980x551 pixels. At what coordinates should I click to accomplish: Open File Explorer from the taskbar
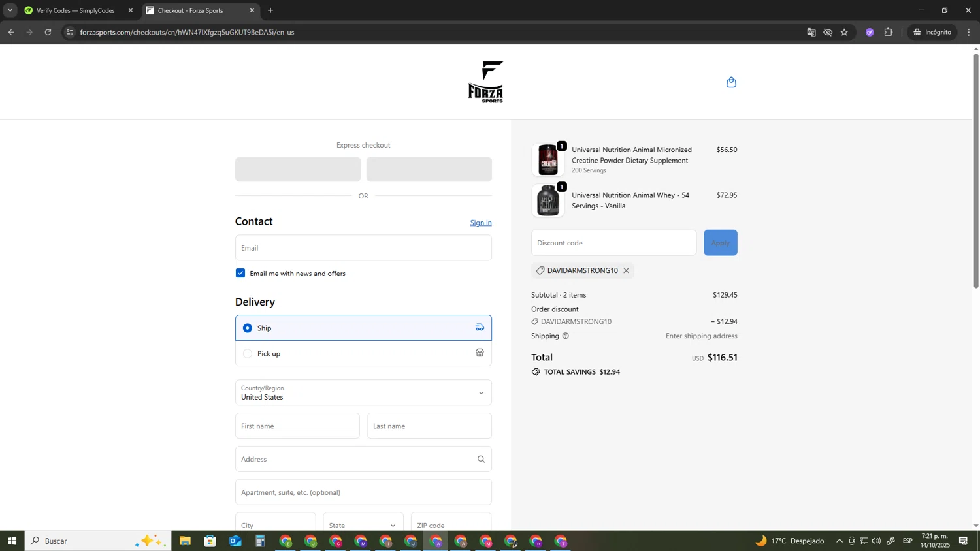click(x=185, y=541)
